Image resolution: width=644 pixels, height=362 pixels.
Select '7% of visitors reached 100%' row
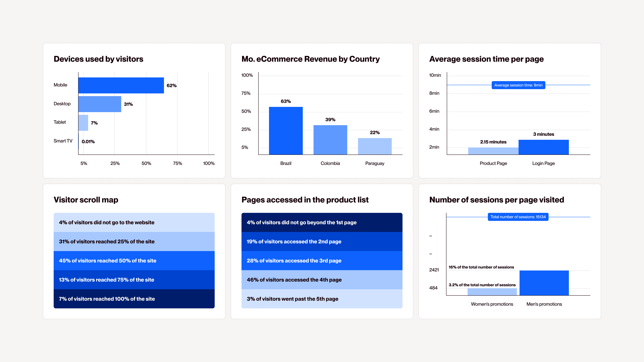point(134,299)
